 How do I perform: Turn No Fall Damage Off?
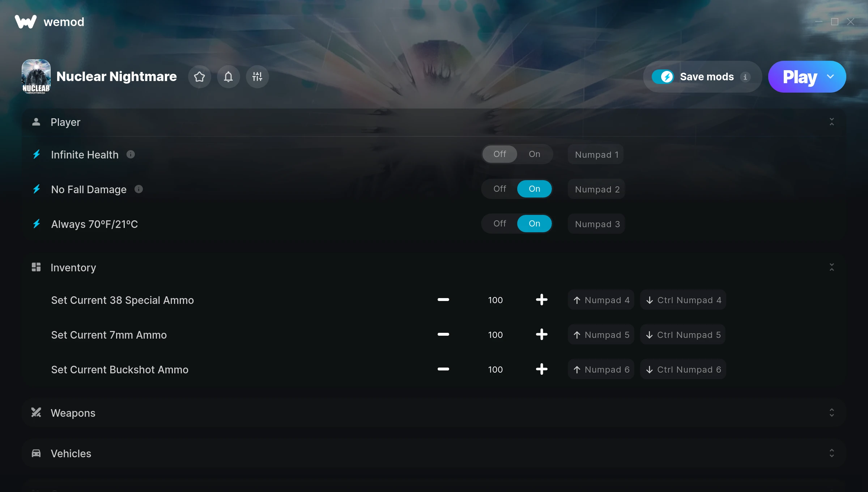pyautogui.click(x=499, y=189)
